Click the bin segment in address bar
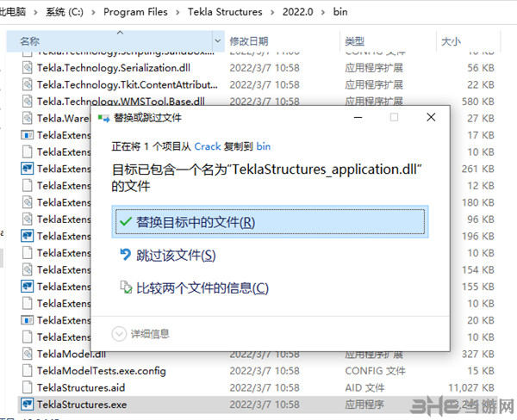517x420 pixels. point(340,12)
